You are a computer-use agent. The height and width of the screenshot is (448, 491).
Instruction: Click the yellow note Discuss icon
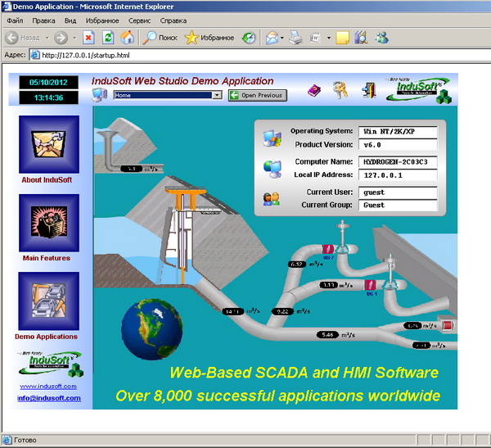point(342,38)
